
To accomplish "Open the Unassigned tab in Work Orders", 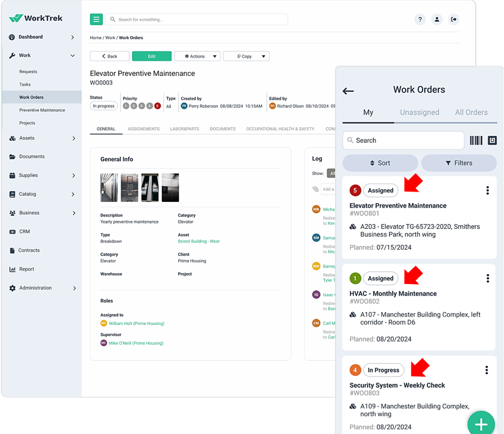I will (x=421, y=112).
